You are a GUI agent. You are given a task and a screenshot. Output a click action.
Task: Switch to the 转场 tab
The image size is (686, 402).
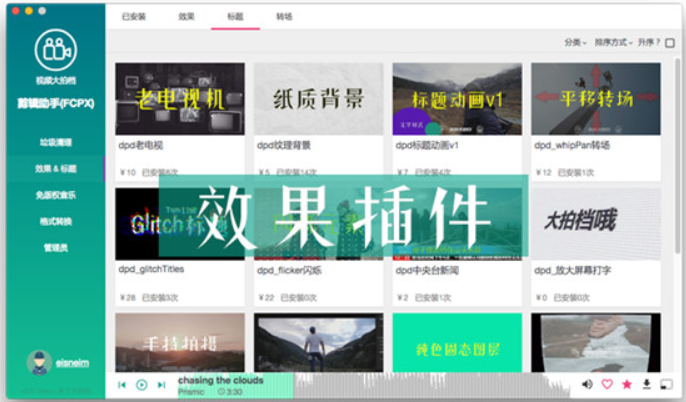284,17
